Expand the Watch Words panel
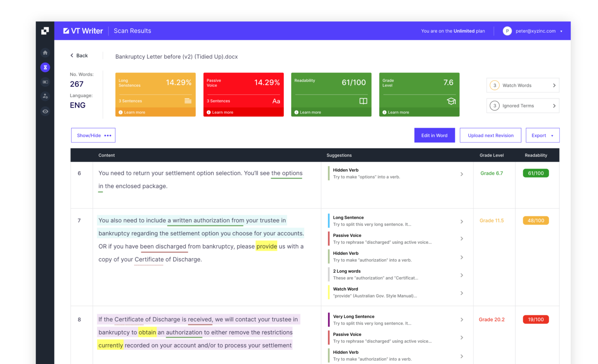 click(522, 85)
